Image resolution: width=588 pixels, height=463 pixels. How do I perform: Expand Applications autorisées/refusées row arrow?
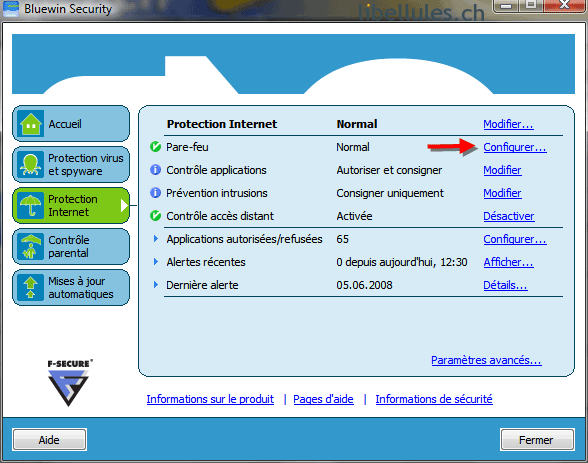click(156, 238)
